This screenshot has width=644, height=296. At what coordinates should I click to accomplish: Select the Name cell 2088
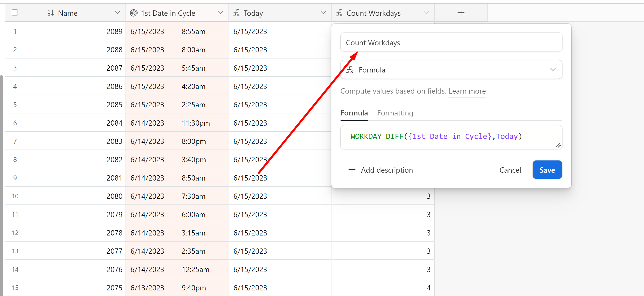pos(65,50)
